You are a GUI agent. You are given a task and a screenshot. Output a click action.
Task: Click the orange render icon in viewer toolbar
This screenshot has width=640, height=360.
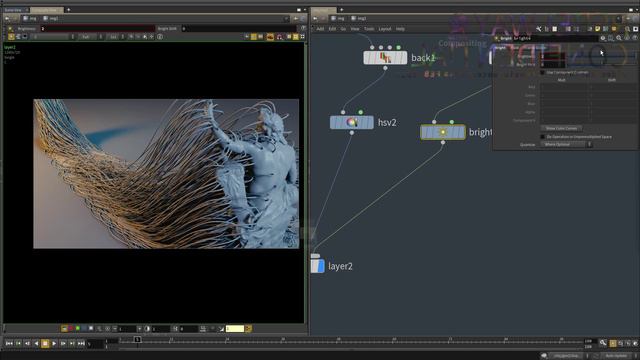(x=270, y=37)
